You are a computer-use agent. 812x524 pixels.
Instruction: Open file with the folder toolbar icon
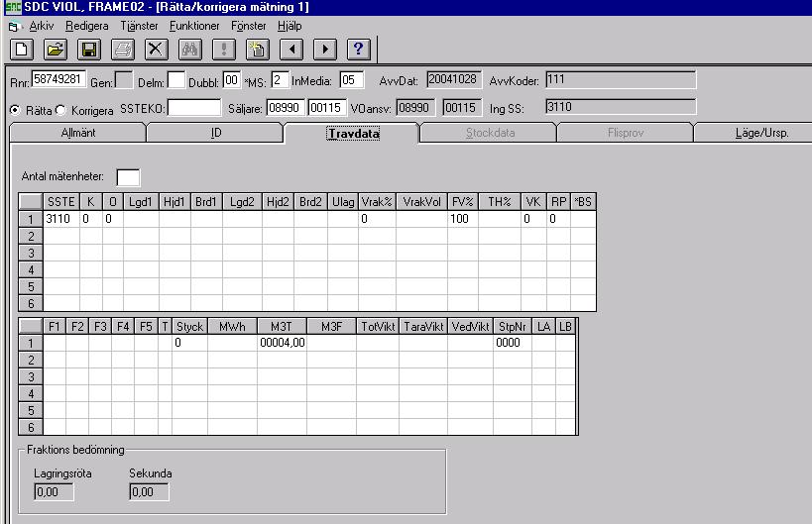[x=56, y=50]
